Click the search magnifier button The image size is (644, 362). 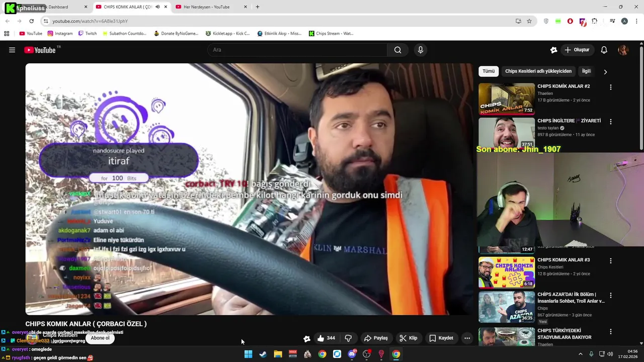point(397,50)
